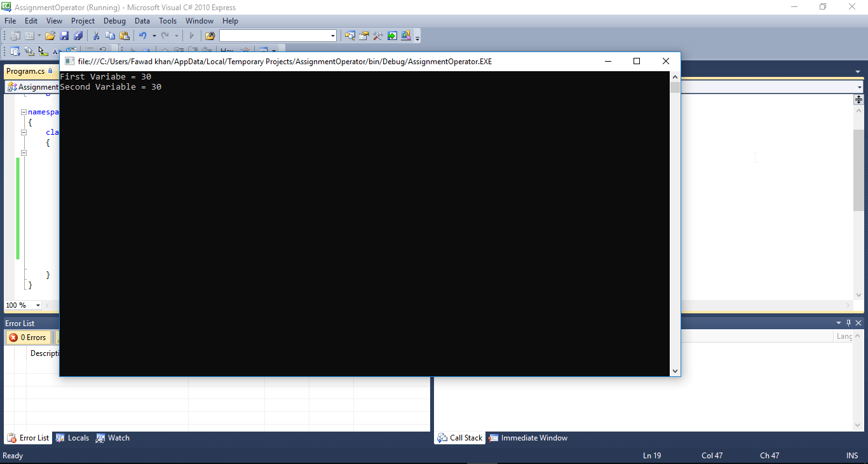Open the editor zoom 100 % dropdown
Screen dimensions: 868x464
tap(37, 306)
